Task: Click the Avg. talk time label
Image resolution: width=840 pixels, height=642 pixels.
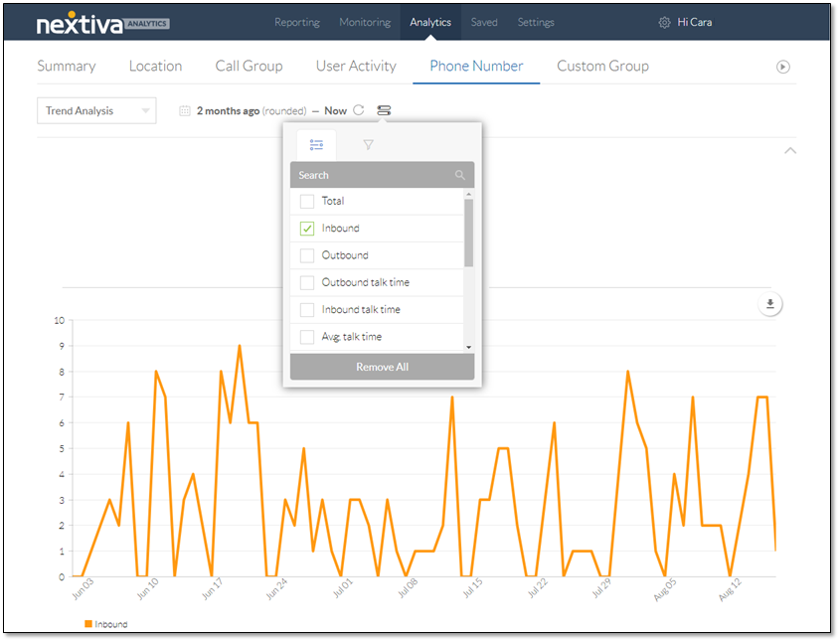Action: point(352,337)
